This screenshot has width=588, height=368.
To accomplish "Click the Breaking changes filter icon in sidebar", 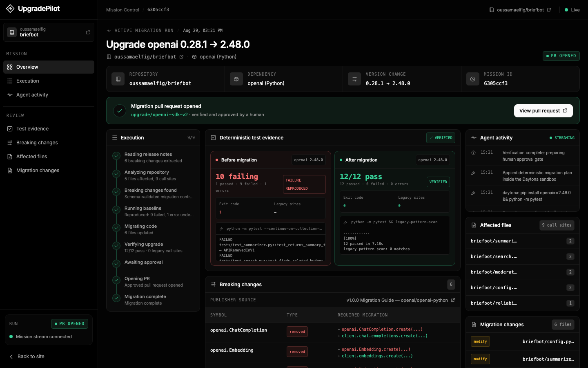I will [x=10, y=143].
